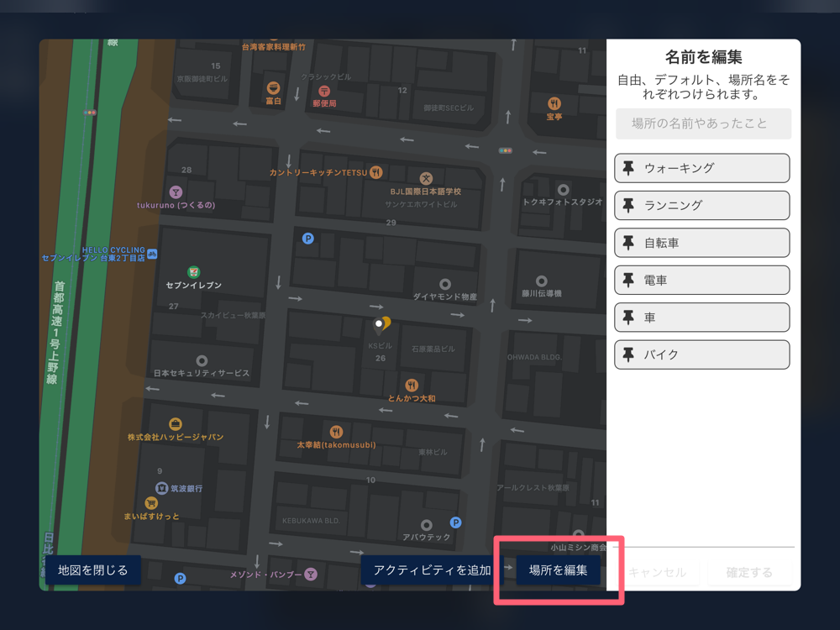Image resolution: width=840 pixels, height=630 pixels.
Task: Click the とんかつ大和 restaurant icon
Action: [412, 386]
